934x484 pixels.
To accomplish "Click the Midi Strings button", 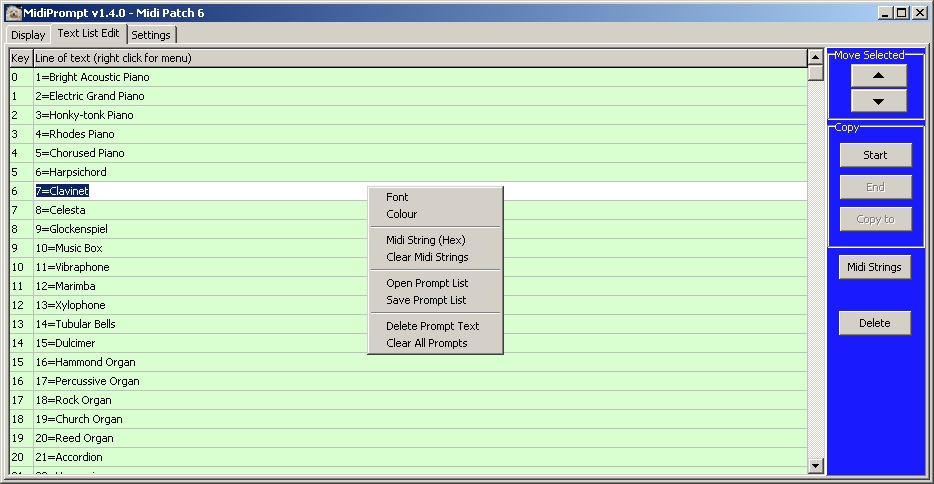I will pyautogui.click(x=874, y=267).
